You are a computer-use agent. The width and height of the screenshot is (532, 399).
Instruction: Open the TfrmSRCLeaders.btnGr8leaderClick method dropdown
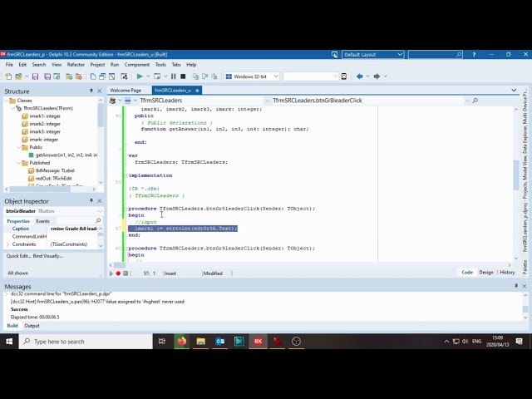pos(467,101)
